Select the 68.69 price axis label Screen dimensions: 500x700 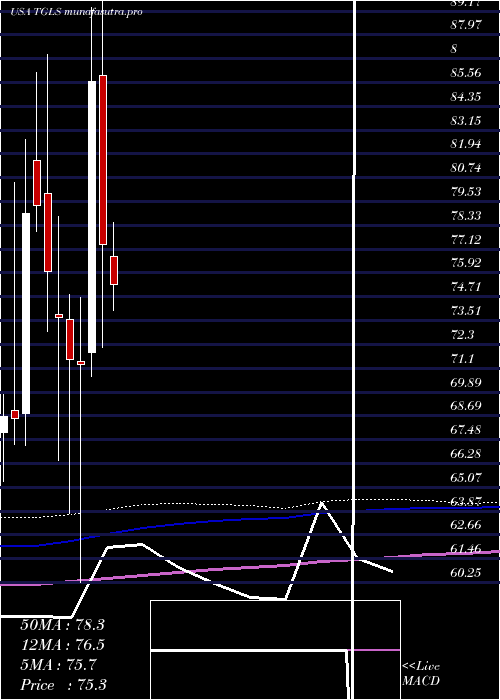[466, 406]
